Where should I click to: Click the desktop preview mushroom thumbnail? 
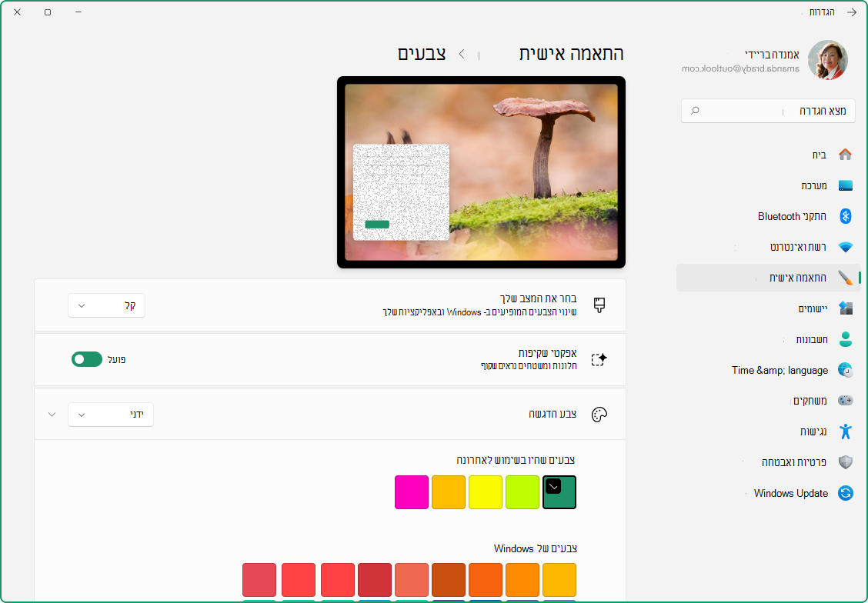pyautogui.click(x=481, y=172)
